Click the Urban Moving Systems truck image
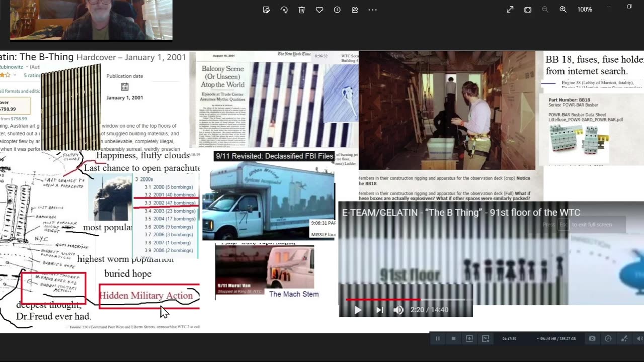The height and width of the screenshot is (362, 644). tap(268, 201)
